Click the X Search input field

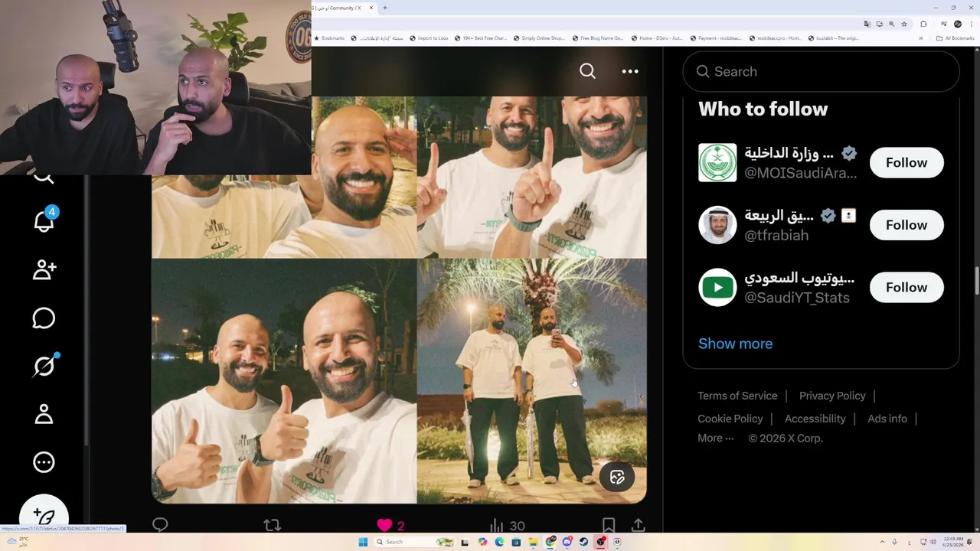[821, 71]
